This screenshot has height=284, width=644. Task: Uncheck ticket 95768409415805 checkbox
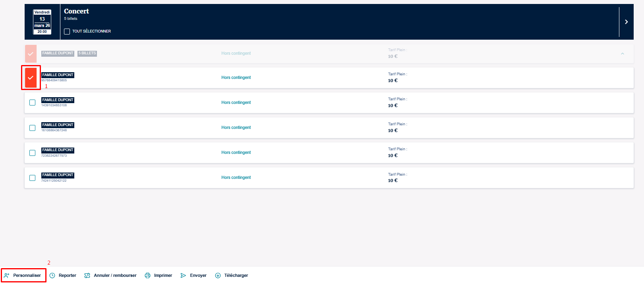coord(31,78)
